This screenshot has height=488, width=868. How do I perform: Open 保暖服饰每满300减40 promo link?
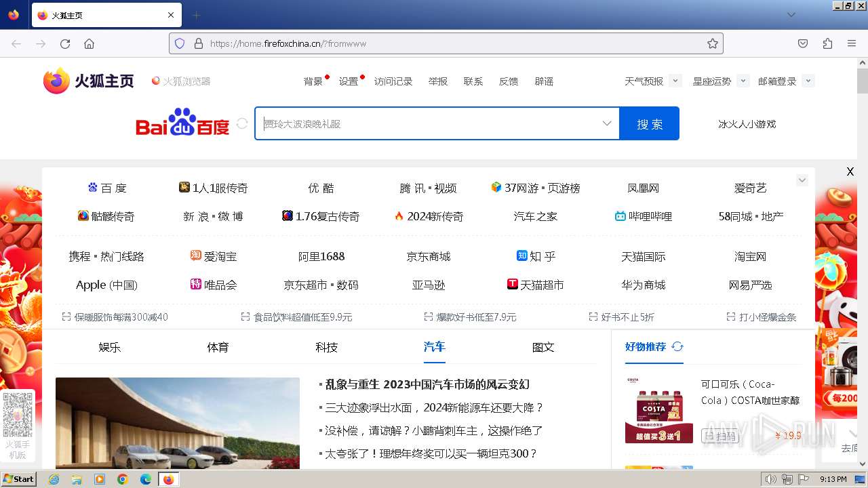115,317
